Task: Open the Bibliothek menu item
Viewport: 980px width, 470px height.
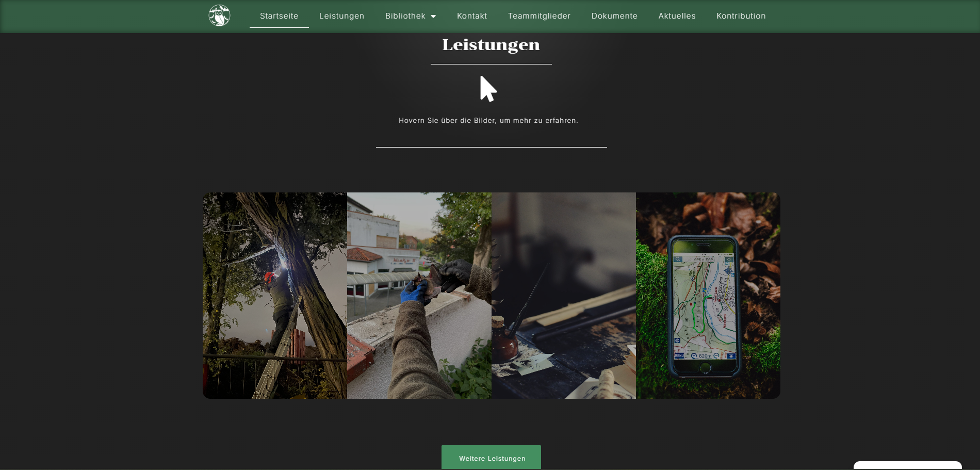Action: tap(405, 16)
